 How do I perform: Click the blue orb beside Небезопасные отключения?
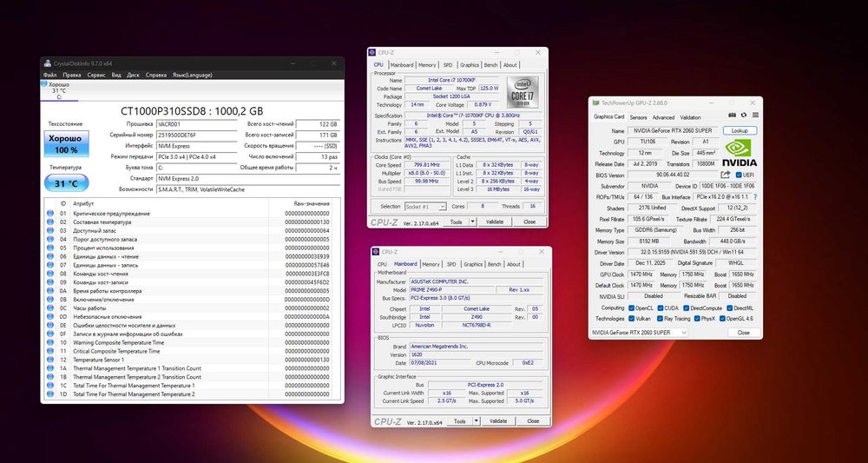(x=50, y=317)
